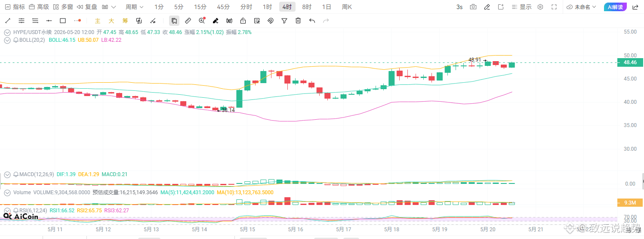Click the 筹 chip distribution icon

125,21
